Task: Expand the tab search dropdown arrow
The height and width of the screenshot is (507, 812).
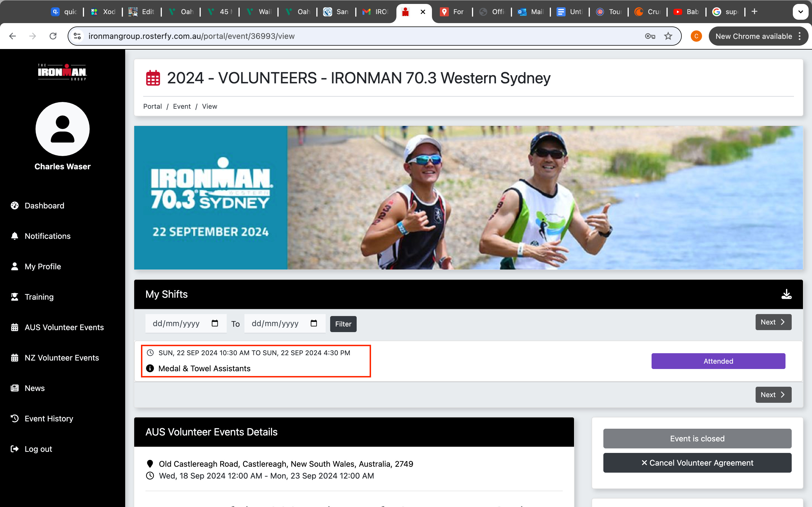Action: [x=800, y=12]
